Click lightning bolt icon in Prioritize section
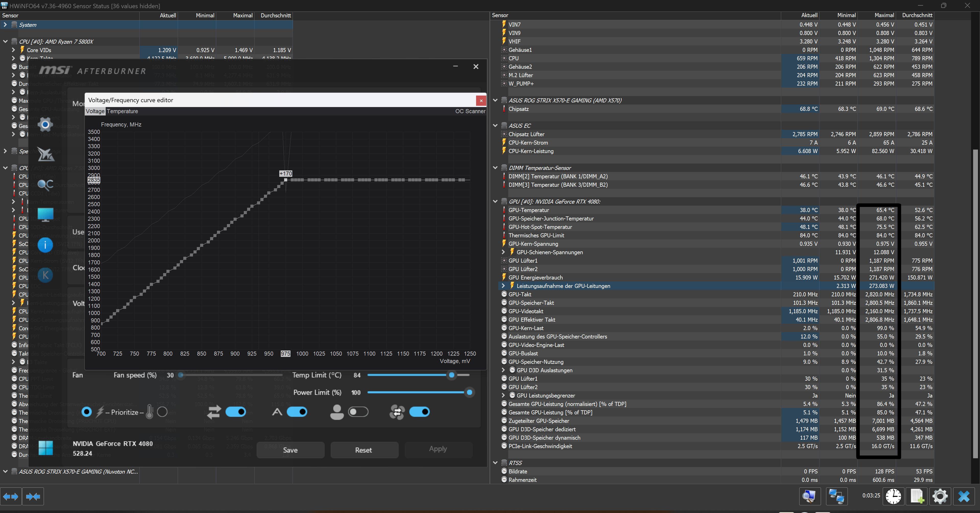 click(100, 412)
